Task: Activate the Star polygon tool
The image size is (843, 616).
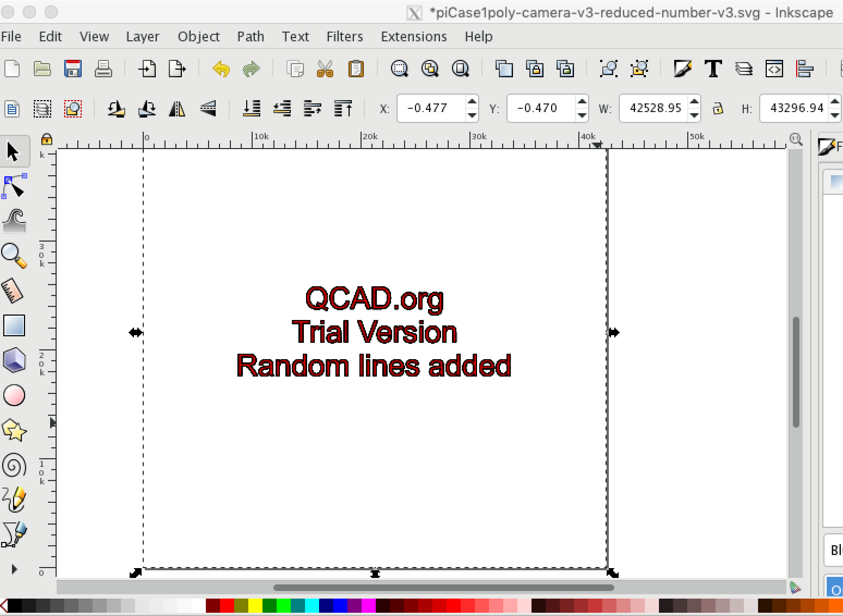Action: pyautogui.click(x=14, y=430)
